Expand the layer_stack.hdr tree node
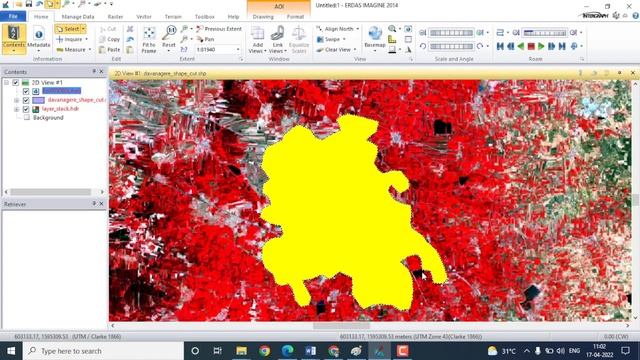 click(17, 109)
